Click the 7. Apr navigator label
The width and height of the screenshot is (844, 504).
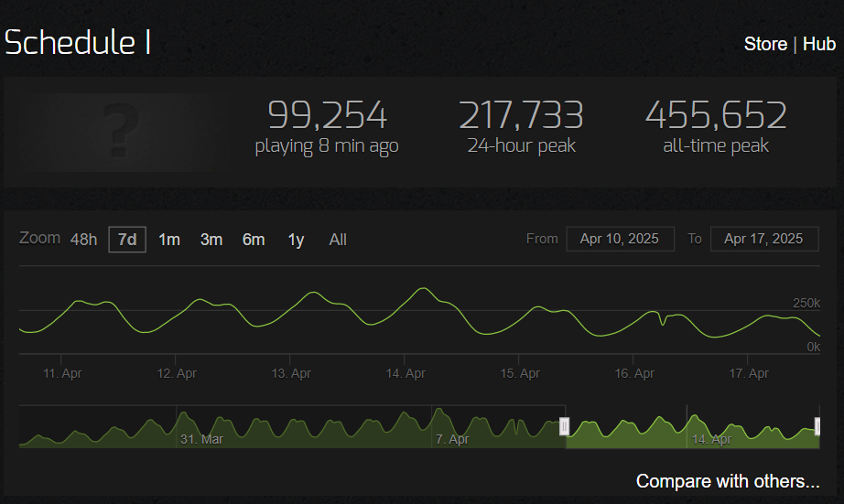(x=452, y=439)
